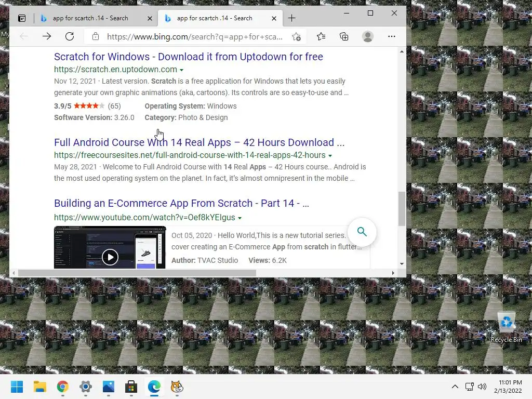Click the 'Views: 6.2K' text
This screenshot has width=532, height=399.
[268, 260]
